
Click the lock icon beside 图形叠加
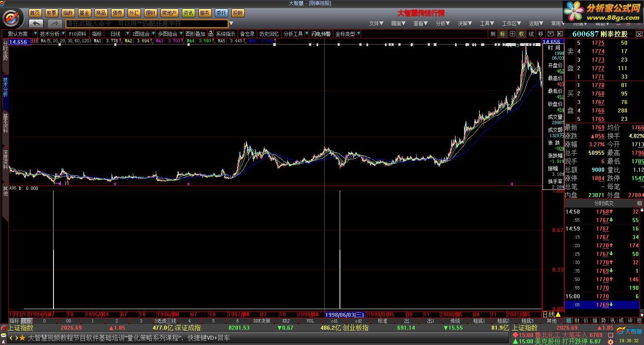(x=211, y=34)
